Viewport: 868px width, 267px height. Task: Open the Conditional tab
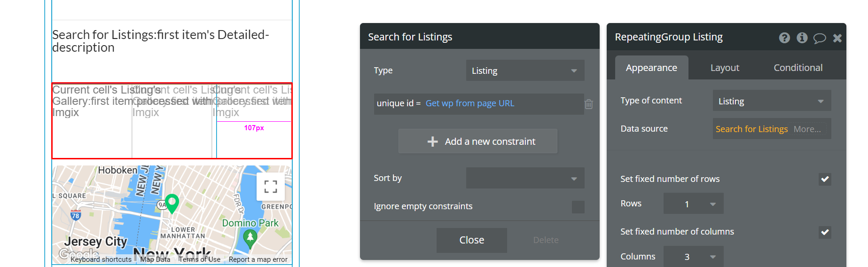pyautogui.click(x=798, y=68)
